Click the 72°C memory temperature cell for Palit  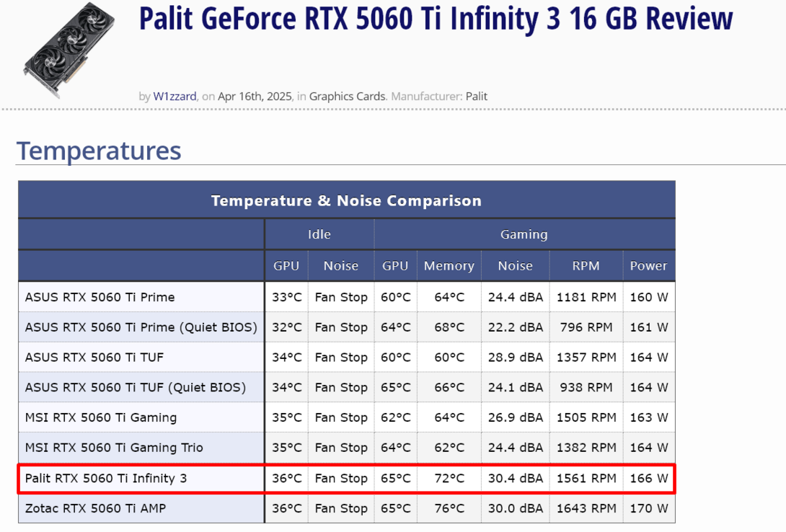point(449,478)
